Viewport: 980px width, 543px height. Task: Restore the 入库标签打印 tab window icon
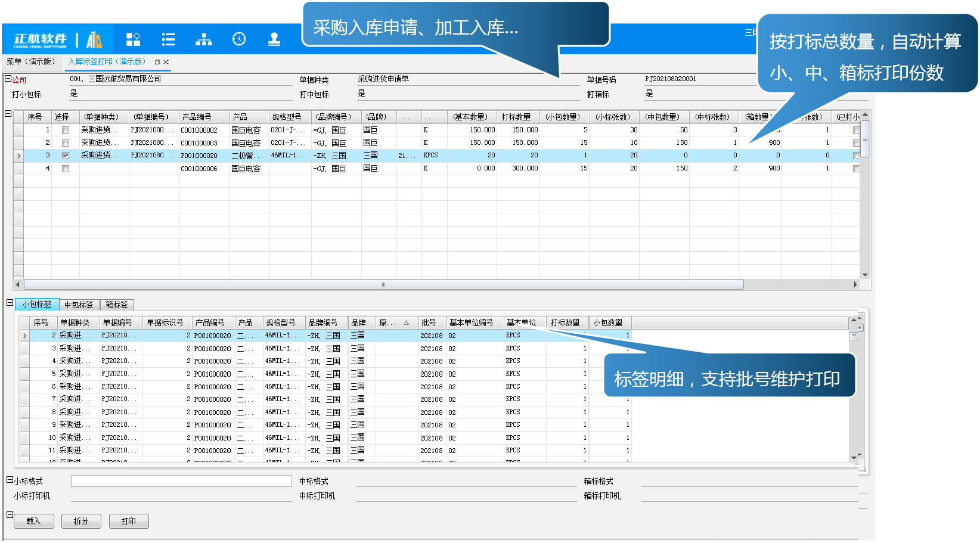coord(157,62)
